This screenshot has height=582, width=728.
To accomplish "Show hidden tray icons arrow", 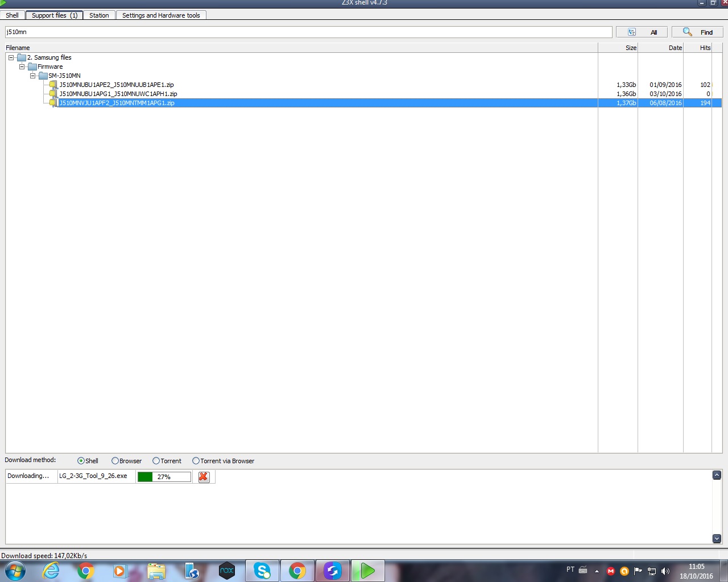I will coord(597,571).
